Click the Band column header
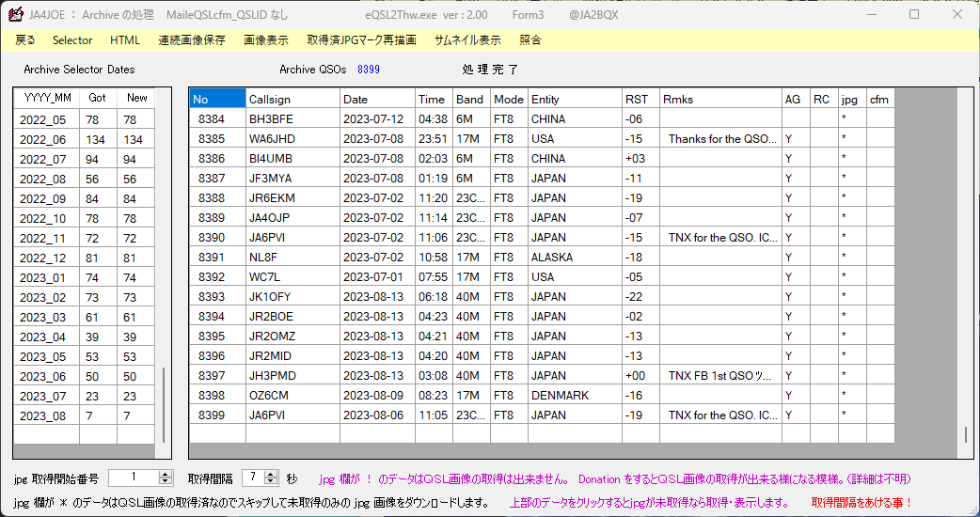 point(471,99)
